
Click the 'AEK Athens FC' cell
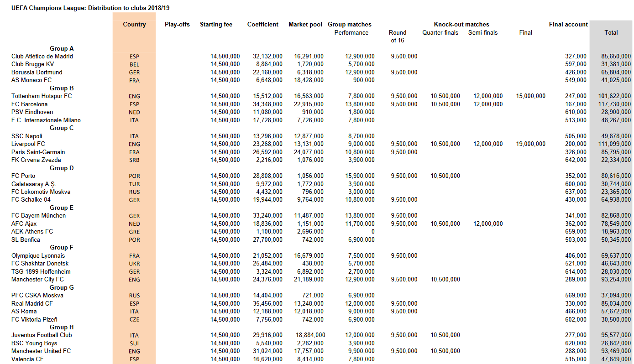pos(32,231)
